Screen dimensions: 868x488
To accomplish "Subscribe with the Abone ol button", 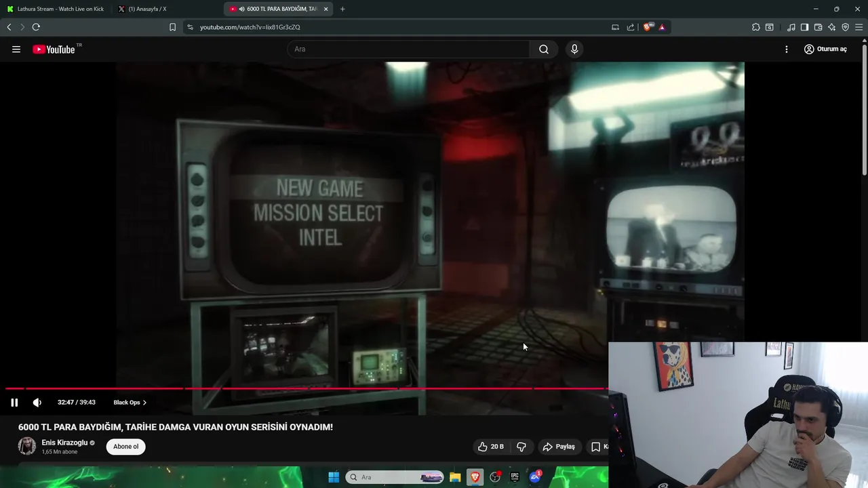I will pos(125,447).
